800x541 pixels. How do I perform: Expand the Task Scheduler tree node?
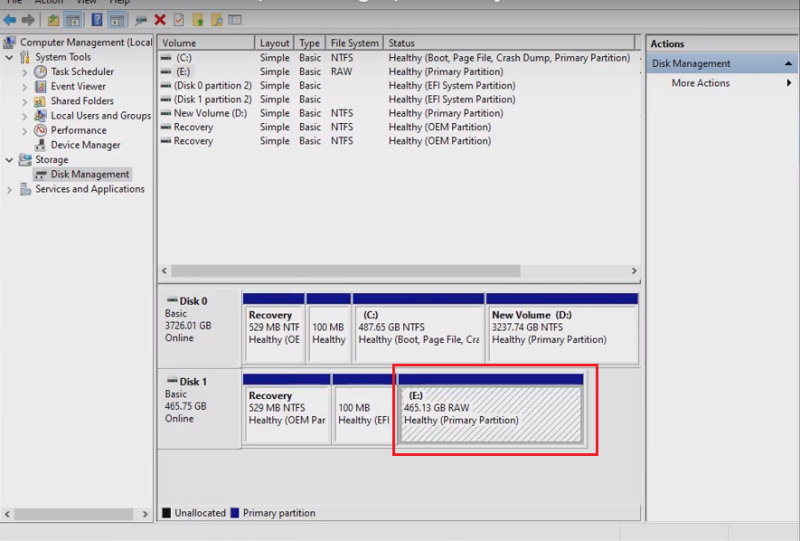(25, 72)
